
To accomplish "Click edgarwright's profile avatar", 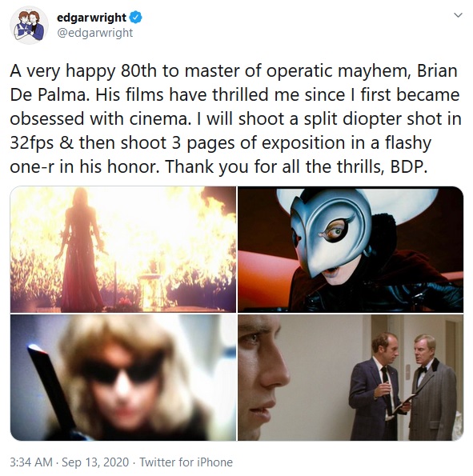I will (x=29, y=26).
